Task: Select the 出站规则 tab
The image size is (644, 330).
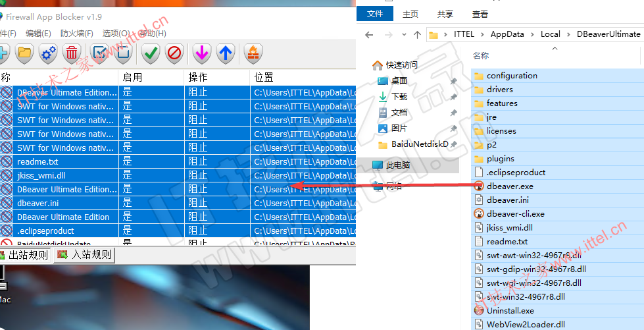Action: pyautogui.click(x=24, y=255)
